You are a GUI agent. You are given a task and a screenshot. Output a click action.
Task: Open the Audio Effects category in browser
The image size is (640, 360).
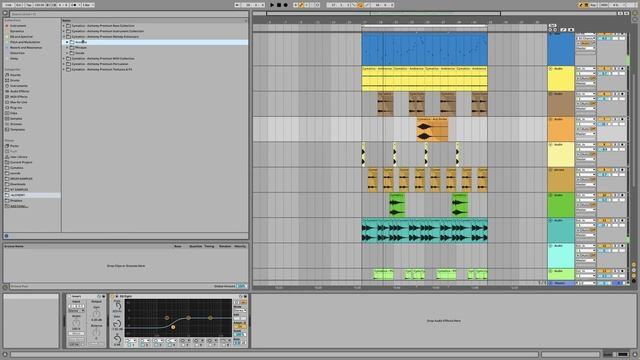point(19,91)
